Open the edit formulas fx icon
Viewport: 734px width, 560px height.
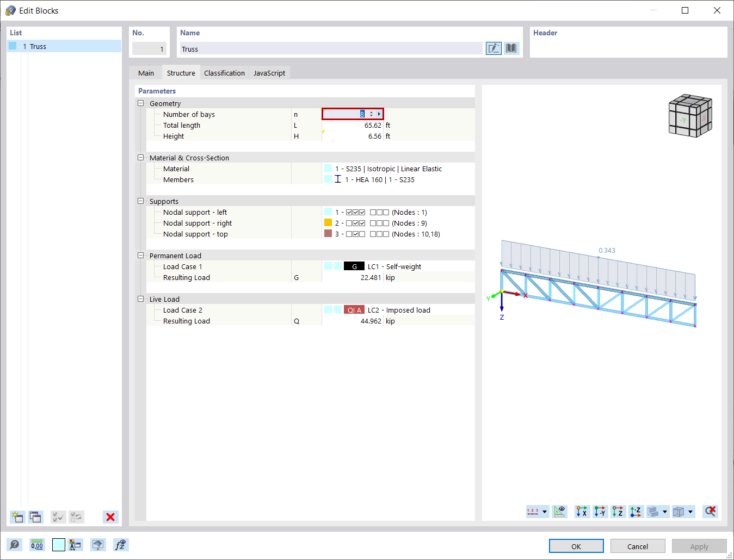click(121, 544)
